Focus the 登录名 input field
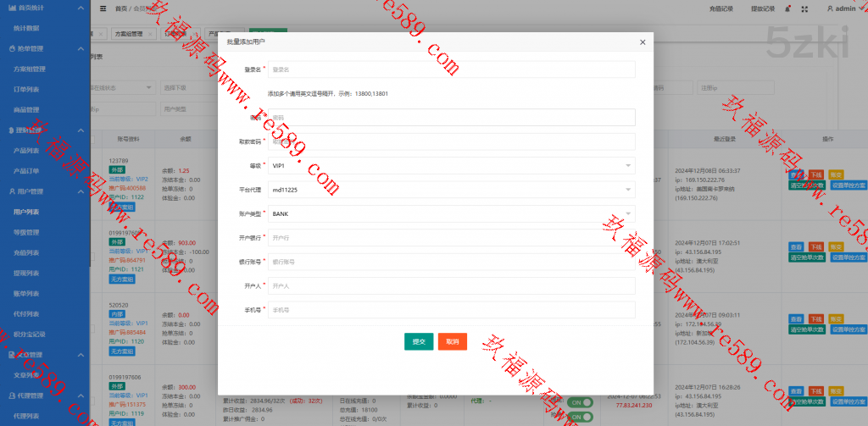Screen dimensions: 868x426 (451, 69)
